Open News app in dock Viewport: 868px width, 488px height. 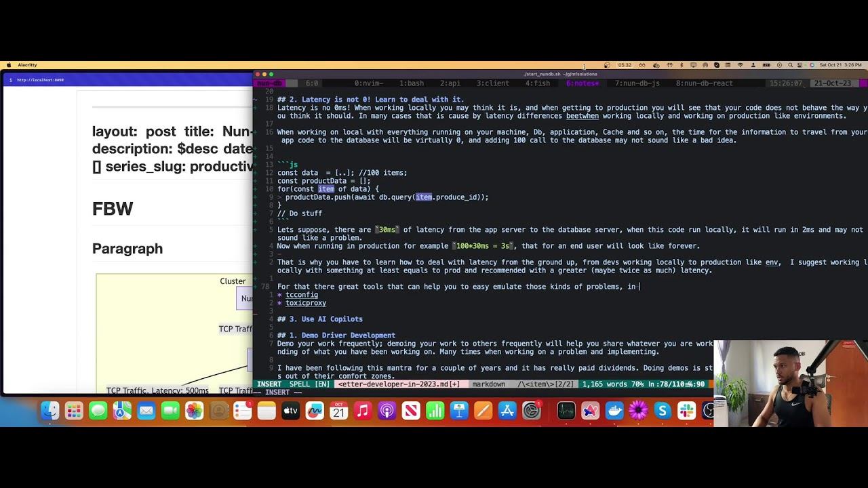(411, 411)
